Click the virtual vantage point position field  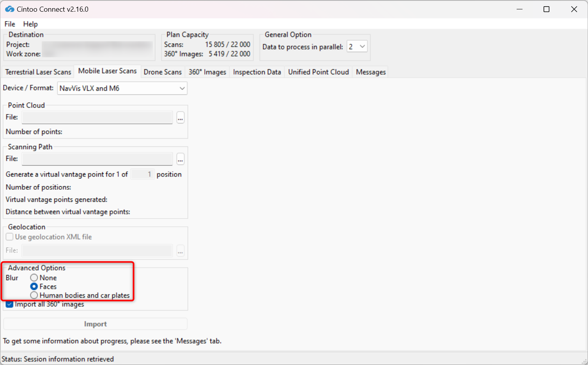(142, 174)
